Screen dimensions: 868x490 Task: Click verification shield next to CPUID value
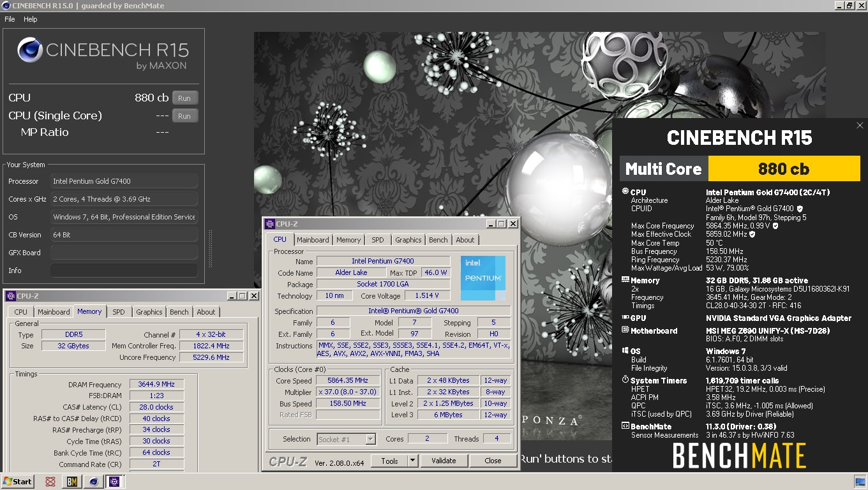pyautogui.click(x=800, y=209)
